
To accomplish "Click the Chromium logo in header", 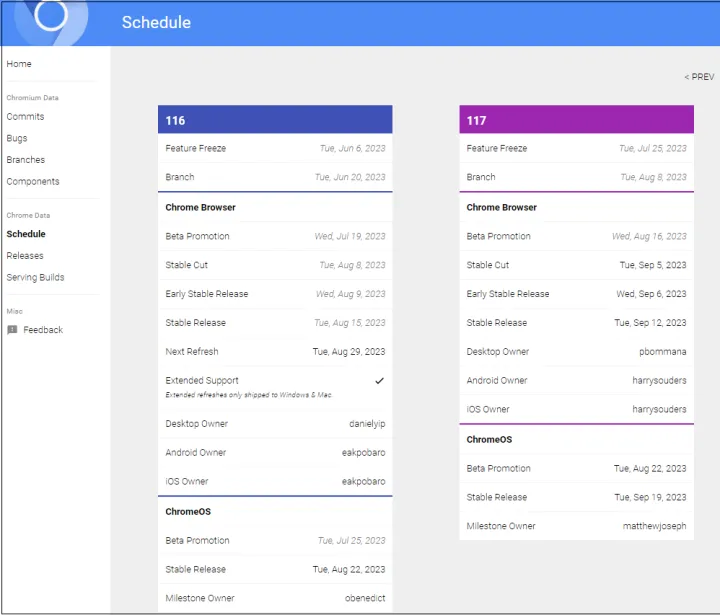I will (51, 17).
